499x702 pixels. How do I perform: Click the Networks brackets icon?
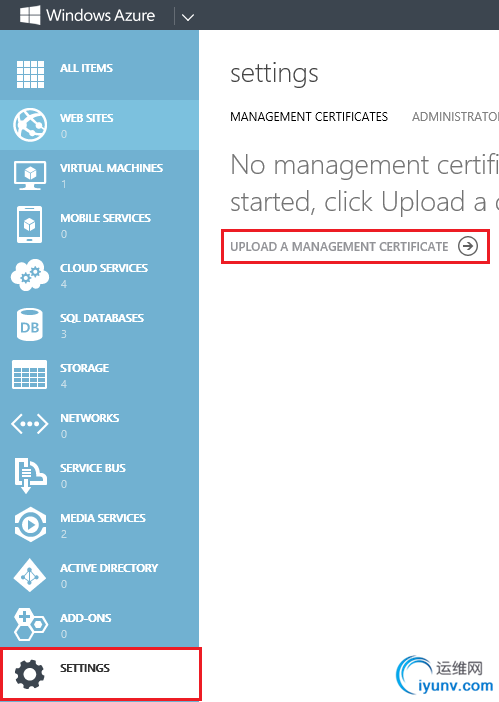point(30,424)
